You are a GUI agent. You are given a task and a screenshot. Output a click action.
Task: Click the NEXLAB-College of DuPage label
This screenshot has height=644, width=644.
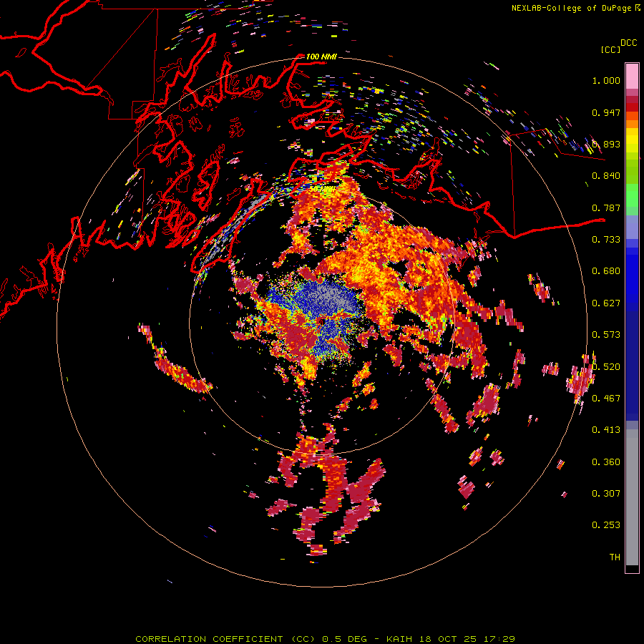click(x=571, y=8)
